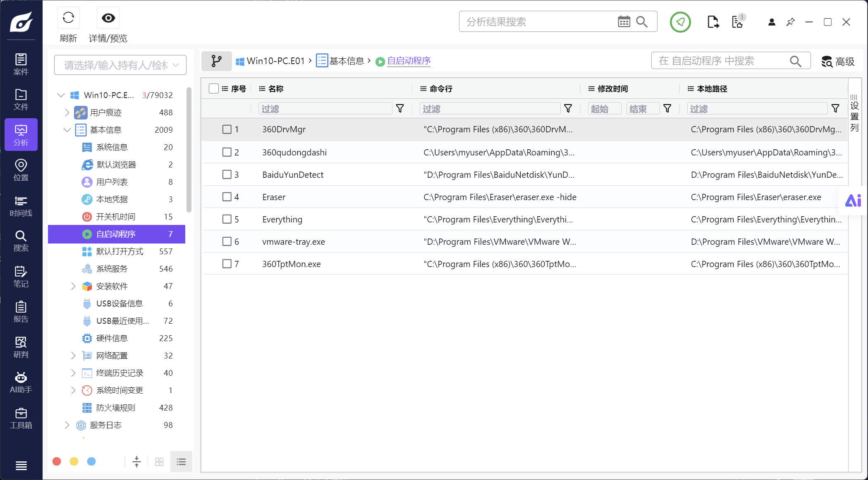Open the 文件 sidebar section
Screen dimensions: 868x480
[21, 100]
